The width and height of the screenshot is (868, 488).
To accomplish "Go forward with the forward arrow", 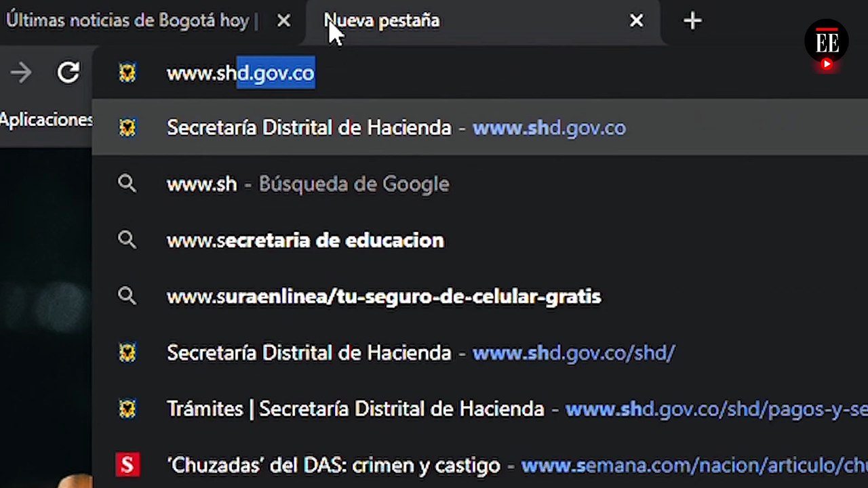I will point(21,73).
